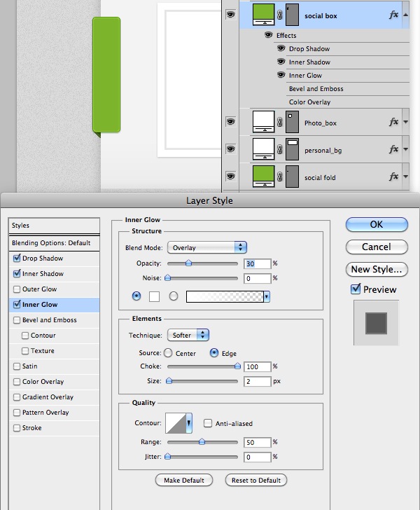420x510 pixels.
Task: Hide the Drop Shadow effect in Layers
Action: point(281,48)
